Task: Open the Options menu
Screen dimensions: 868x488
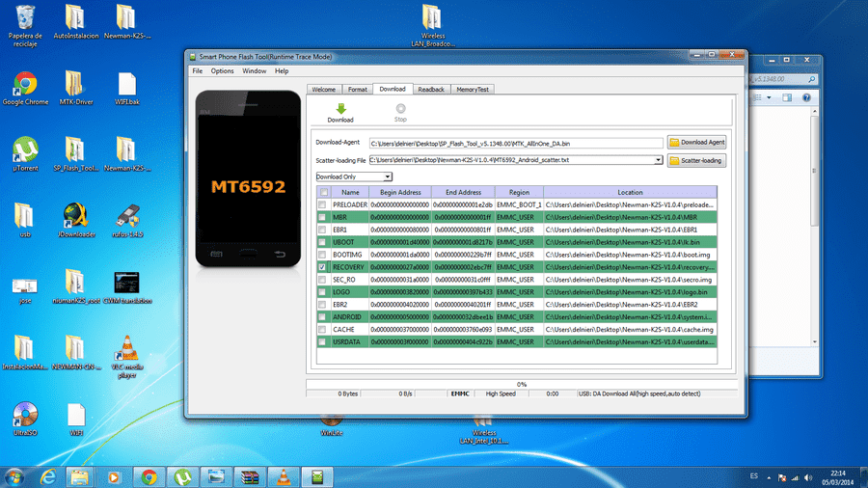Action: [222, 70]
